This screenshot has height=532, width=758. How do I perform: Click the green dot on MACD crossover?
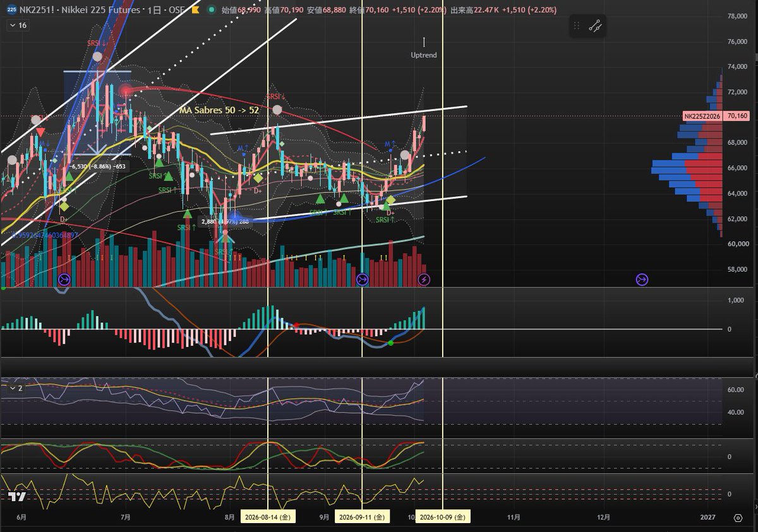coord(390,343)
